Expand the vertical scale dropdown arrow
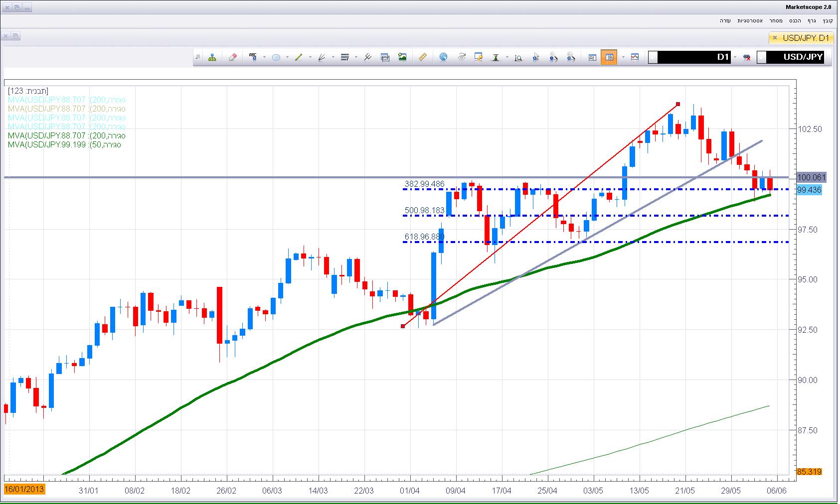The height and width of the screenshot is (504, 840). click(507, 57)
